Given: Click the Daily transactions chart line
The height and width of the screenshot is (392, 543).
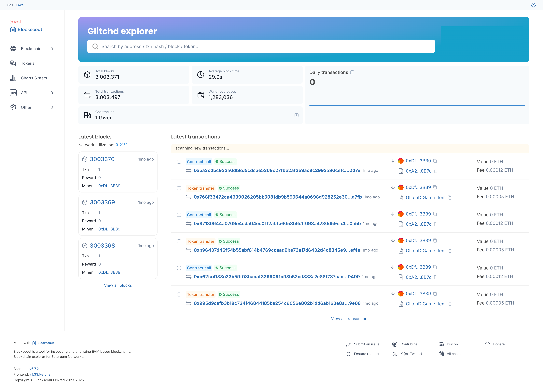Looking at the screenshot, I should [x=417, y=105].
